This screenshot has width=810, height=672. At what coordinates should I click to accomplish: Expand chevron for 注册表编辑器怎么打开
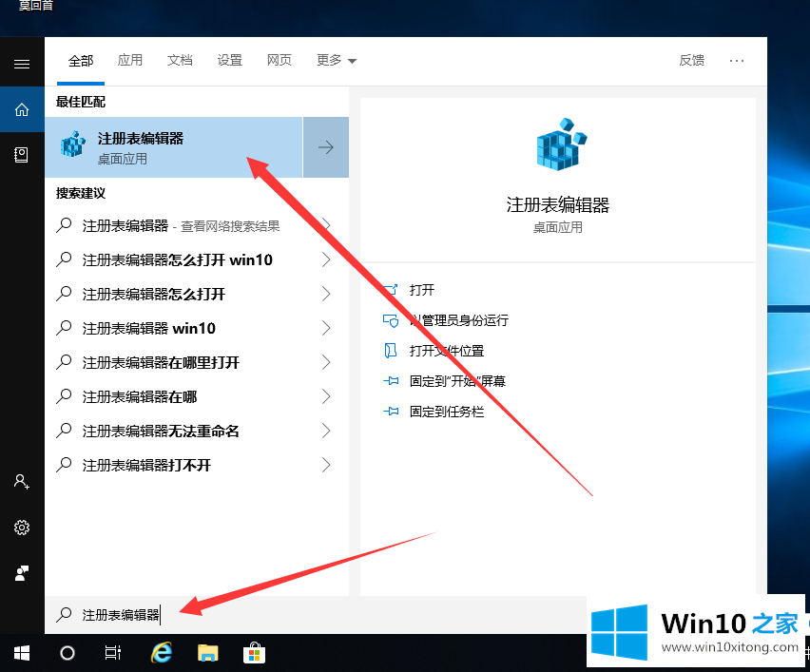point(326,294)
